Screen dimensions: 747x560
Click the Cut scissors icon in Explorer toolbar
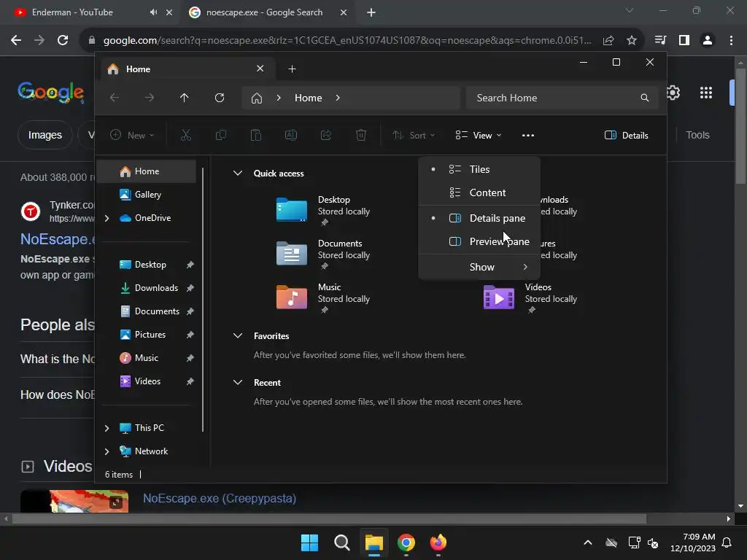click(x=186, y=135)
